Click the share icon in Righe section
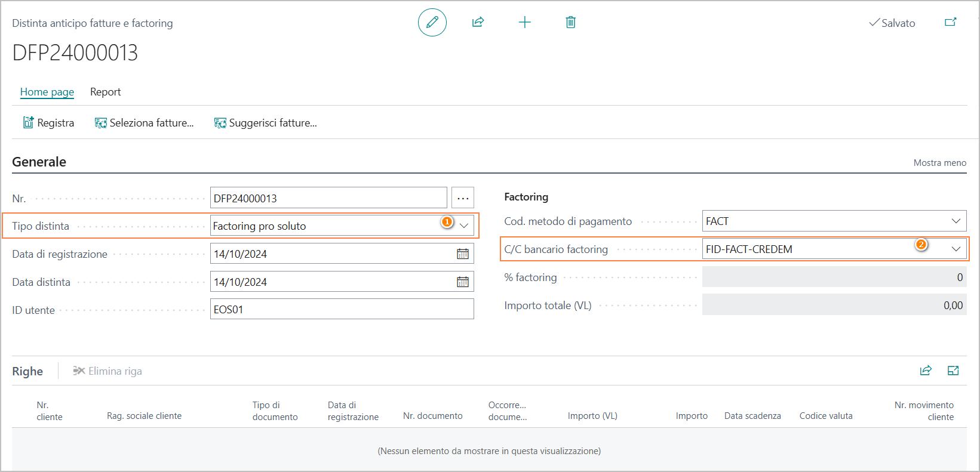The image size is (980, 472). coord(926,371)
